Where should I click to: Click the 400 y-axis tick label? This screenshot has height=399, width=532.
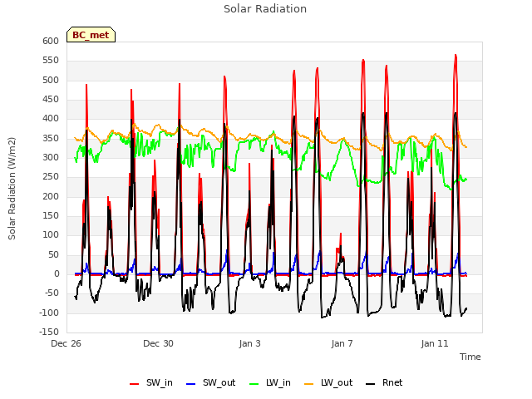[51, 119]
